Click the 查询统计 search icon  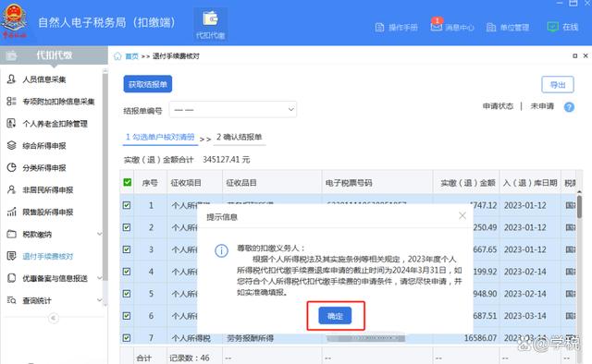(12, 300)
